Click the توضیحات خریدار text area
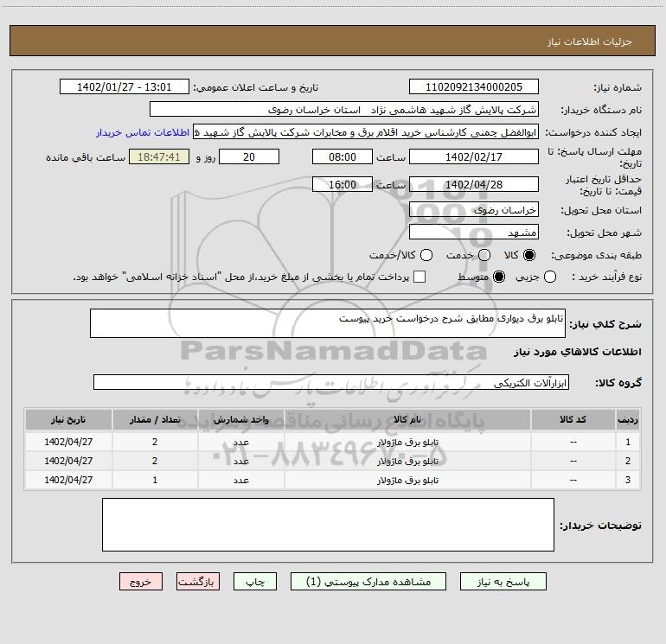 tap(328, 525)
